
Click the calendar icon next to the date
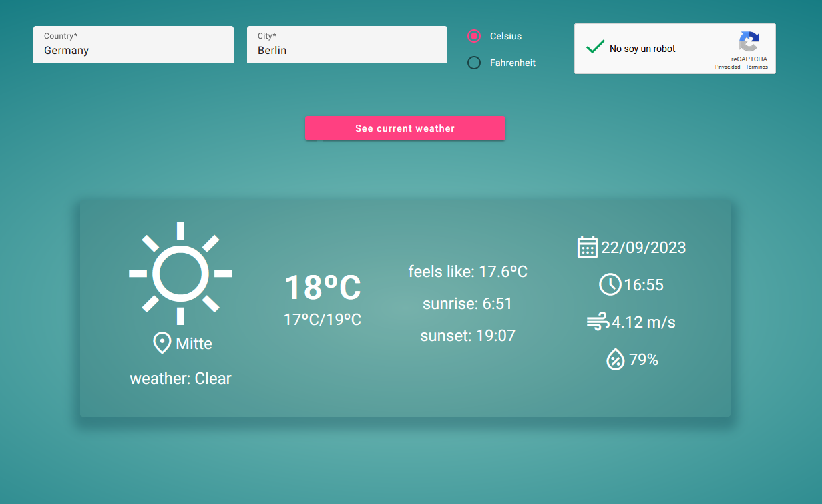coord(587,247)
